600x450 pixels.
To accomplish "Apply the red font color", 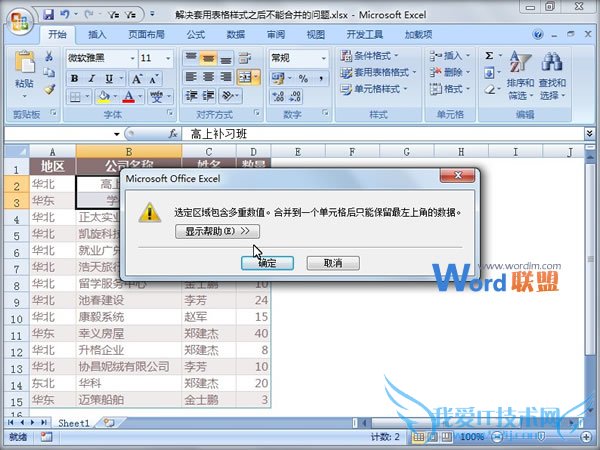I will click(129, 97).
